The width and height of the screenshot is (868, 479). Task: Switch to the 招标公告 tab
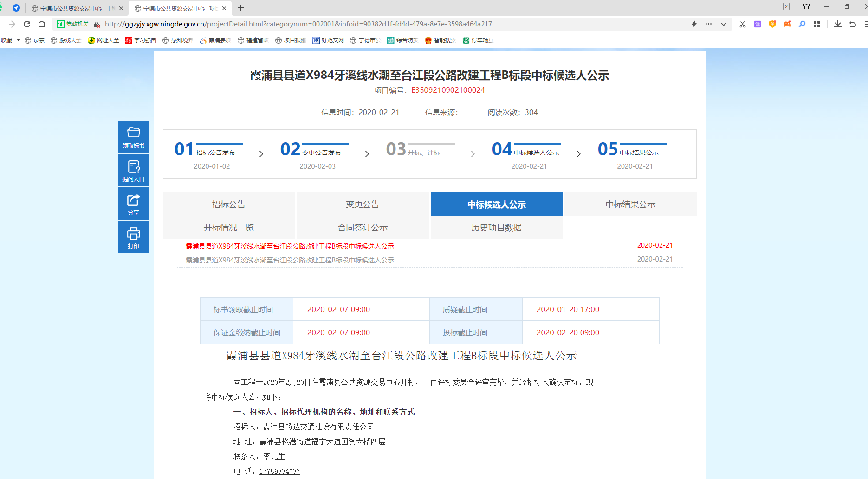click(228, 204)
